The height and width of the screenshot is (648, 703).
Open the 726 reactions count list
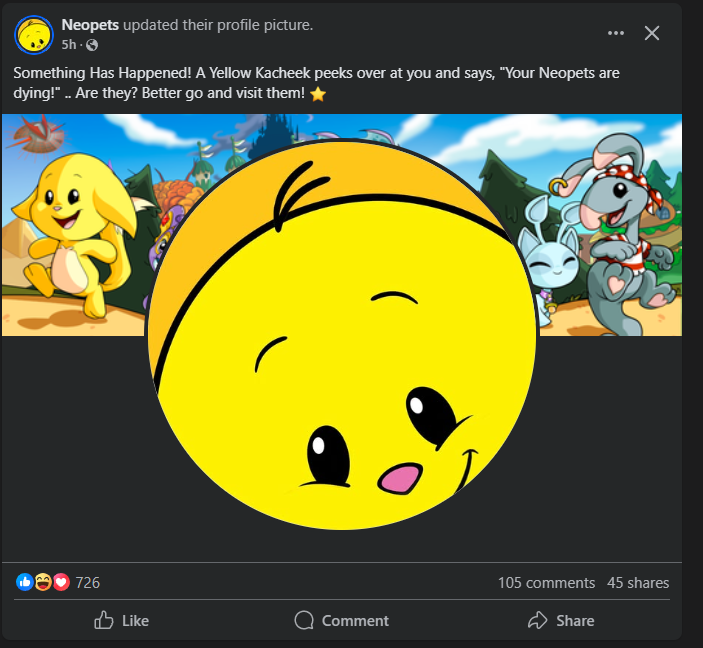point(88,582)
